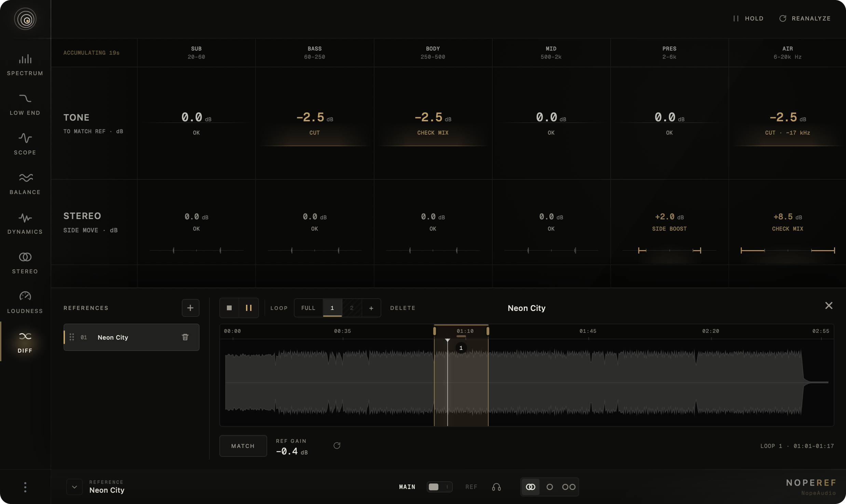Viewport: 846px width, 504px height.
Task: Select the Full loop tab
Action: point(308,308)
